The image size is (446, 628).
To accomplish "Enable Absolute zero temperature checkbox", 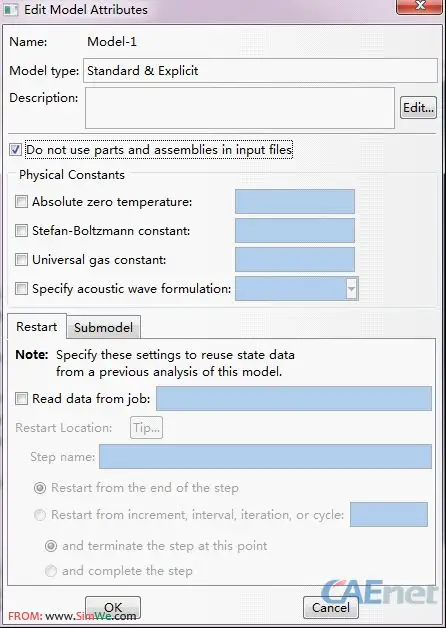I will coord(21,202).
